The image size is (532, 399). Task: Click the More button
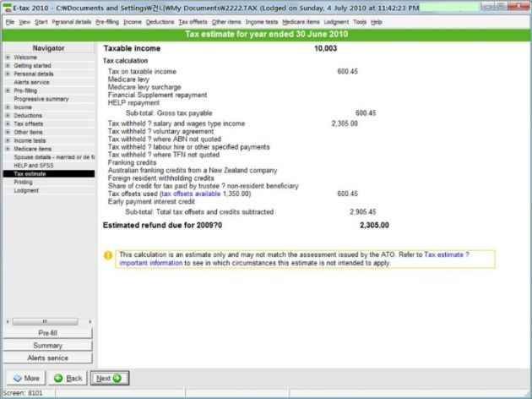[x=26, y=378]
